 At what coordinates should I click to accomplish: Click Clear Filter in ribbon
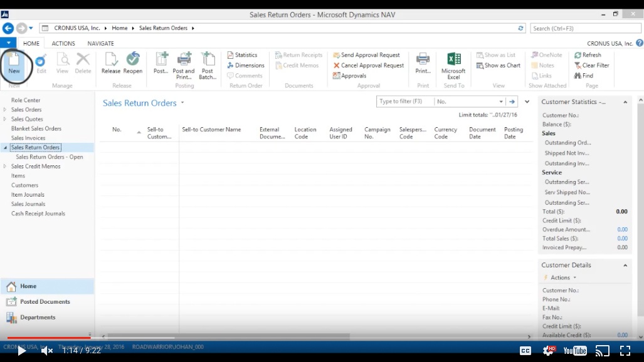[x=592, y=65]
